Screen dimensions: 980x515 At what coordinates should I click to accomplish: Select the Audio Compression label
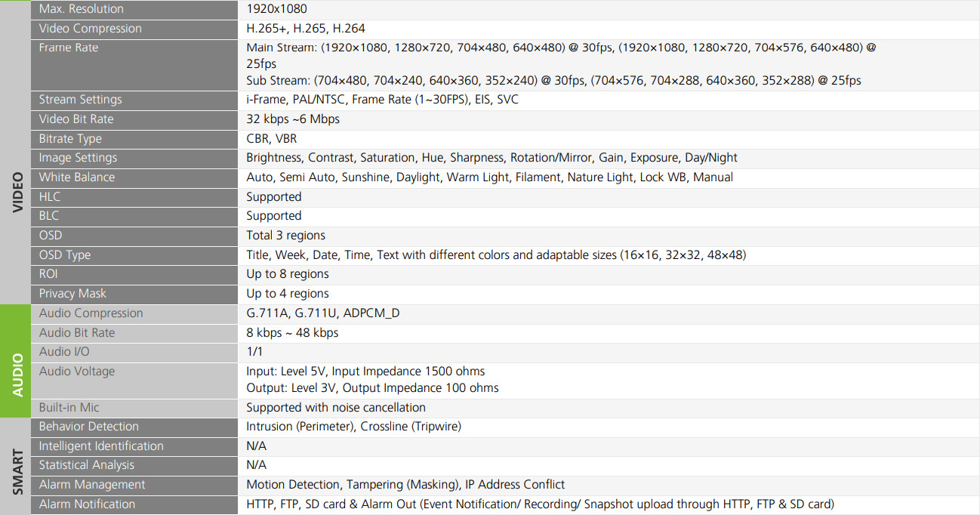click(x=91, y=313)
